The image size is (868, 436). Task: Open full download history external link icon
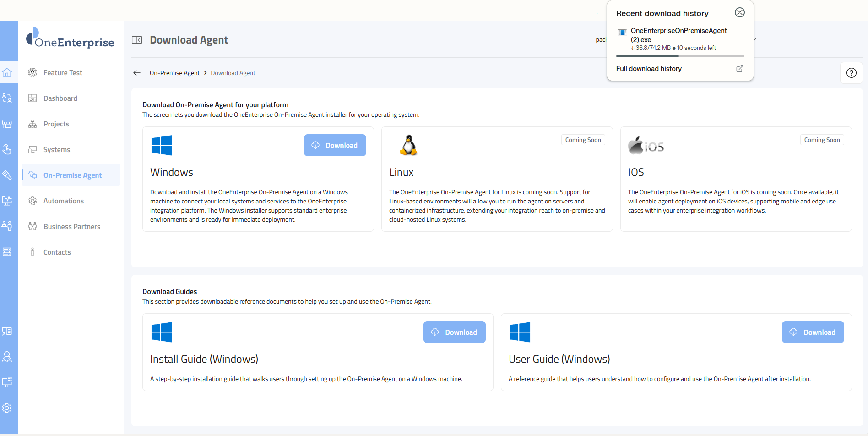(x=739, y=69)
